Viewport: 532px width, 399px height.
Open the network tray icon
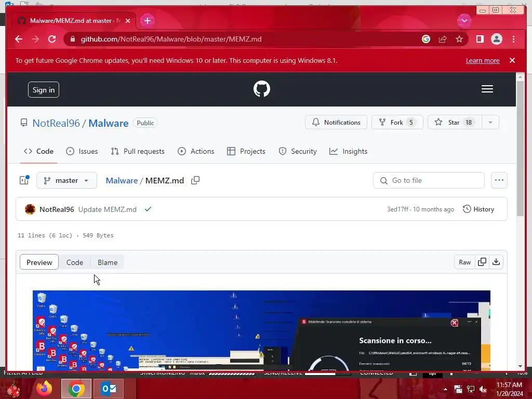[471, 389]
